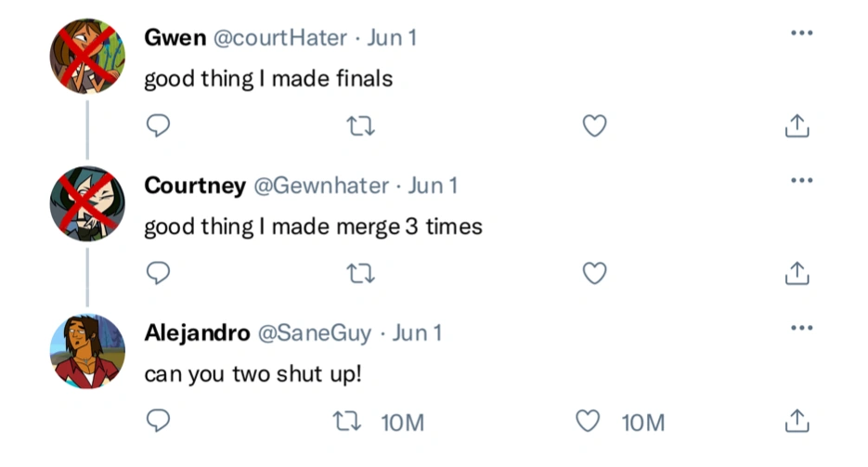Share Alejandro's tweet
This screenshot has width=868, height=467.
[x=797, y=422]
